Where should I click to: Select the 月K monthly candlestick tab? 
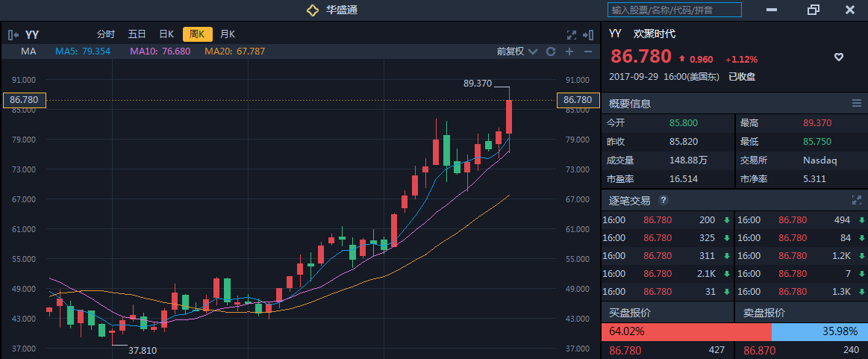click(x=228, y=34)
